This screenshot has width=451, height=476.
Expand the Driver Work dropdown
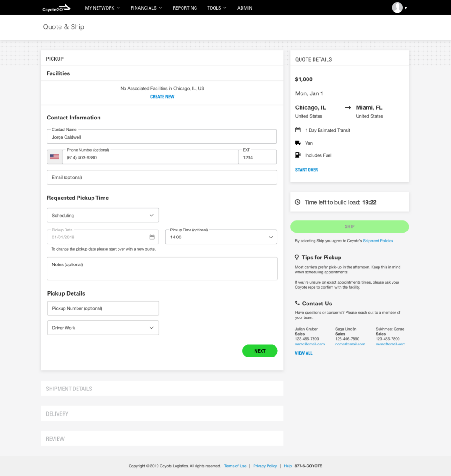[103, 328]
